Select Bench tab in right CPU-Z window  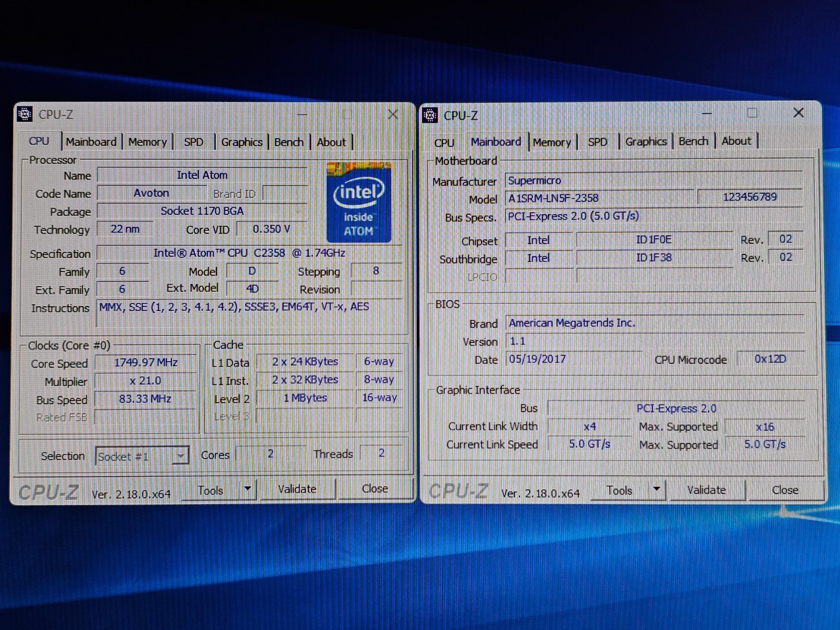(694, 141)
